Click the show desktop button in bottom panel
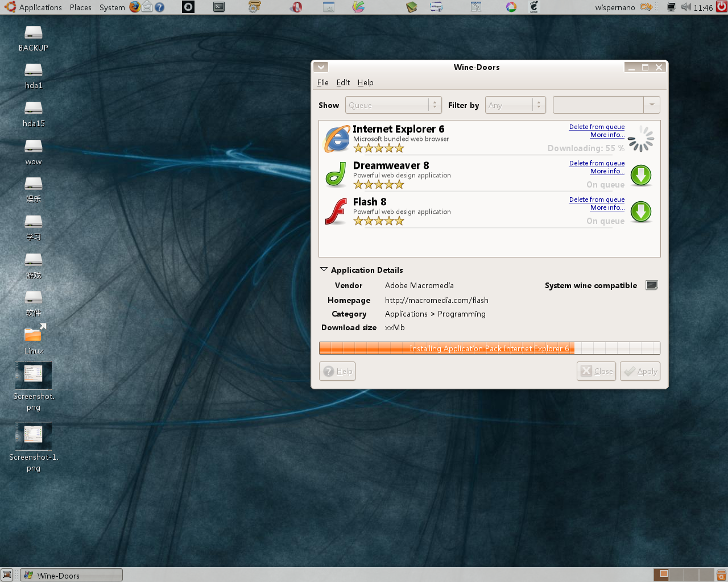 click(x=7, y=575)
